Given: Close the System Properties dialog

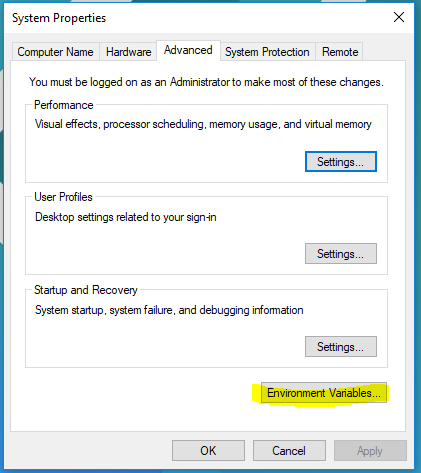Looking at the screenshot, I should 399,17.
